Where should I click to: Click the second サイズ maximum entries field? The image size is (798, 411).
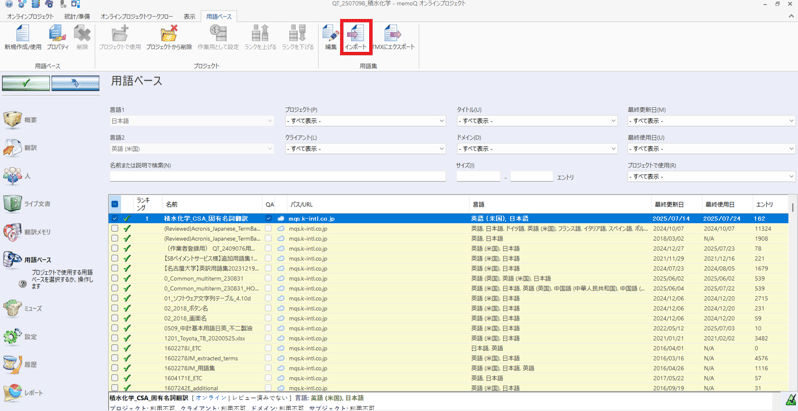[x=531, y=177]
